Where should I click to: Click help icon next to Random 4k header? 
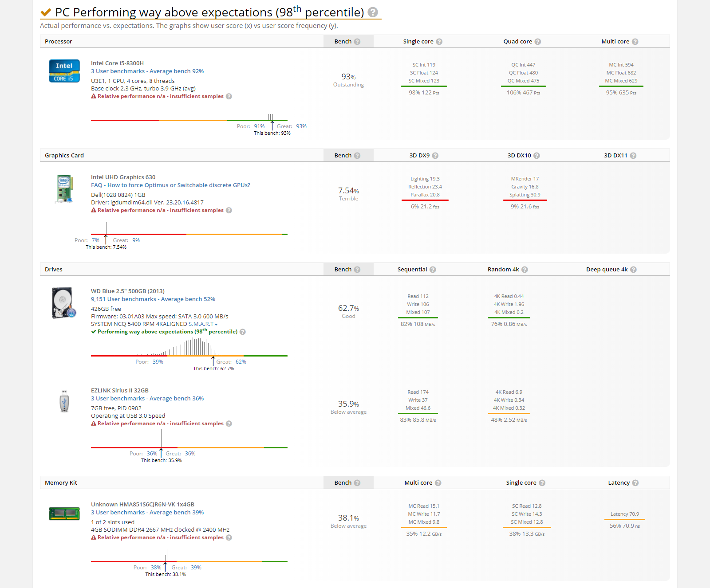tap(525, 270)
